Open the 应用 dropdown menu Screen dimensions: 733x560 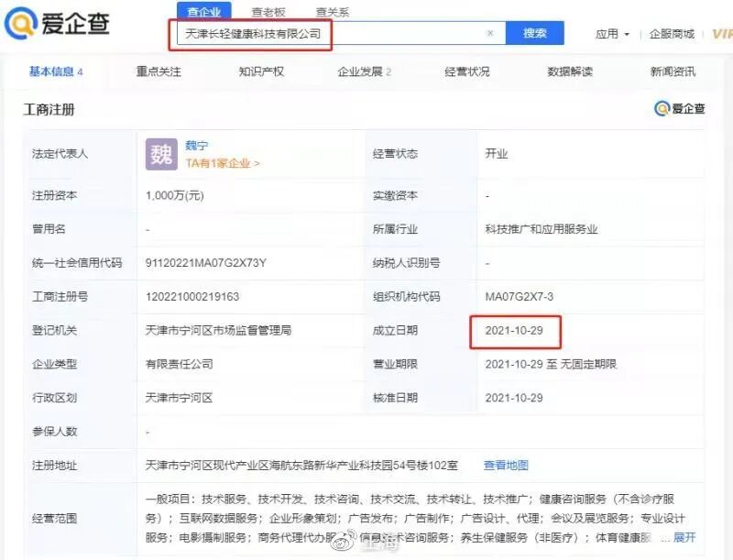click(612, 34)
